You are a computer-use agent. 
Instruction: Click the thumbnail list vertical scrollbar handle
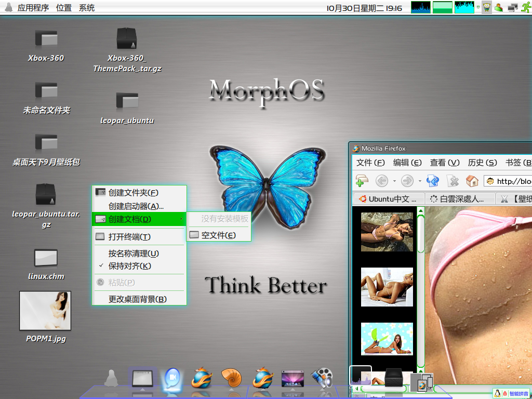421,234
